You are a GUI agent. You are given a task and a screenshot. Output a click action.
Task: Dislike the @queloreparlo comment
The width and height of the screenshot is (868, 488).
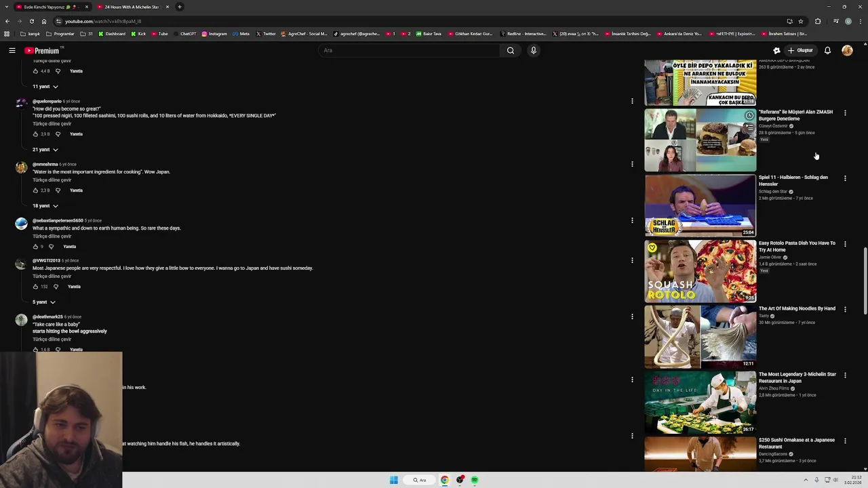58,134
